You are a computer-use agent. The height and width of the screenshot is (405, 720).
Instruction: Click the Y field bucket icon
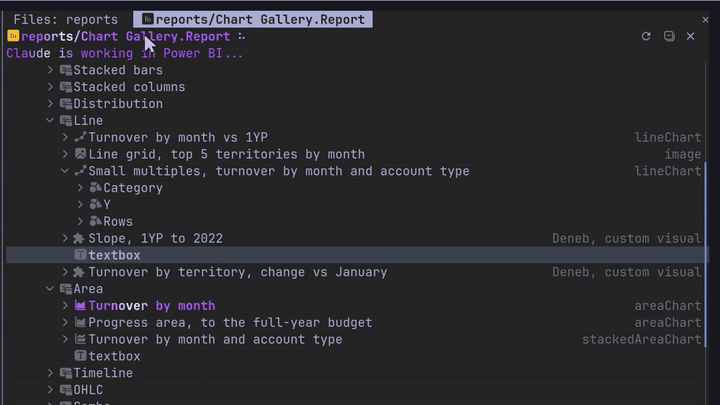(96, 205)
